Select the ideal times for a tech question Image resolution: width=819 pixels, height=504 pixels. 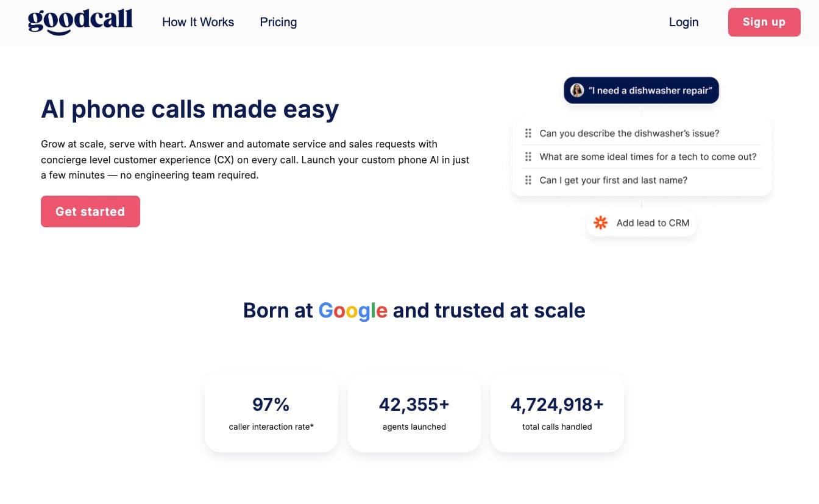(x=648, y=157)
